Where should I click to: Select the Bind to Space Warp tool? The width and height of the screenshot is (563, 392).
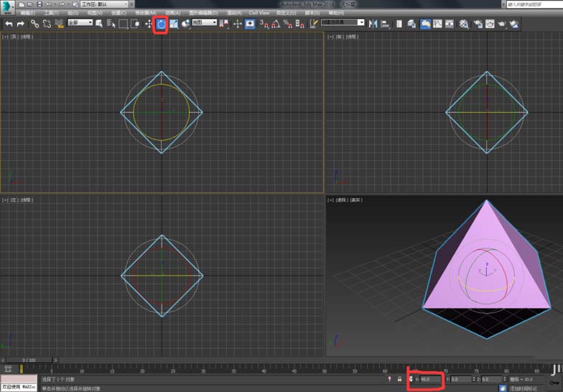[59, 24]
